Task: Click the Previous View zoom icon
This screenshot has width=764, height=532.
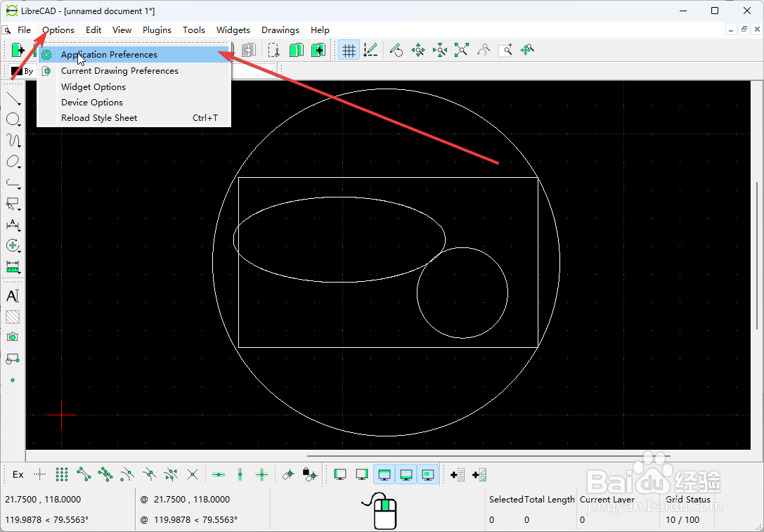Action: (x=484, y=50)
